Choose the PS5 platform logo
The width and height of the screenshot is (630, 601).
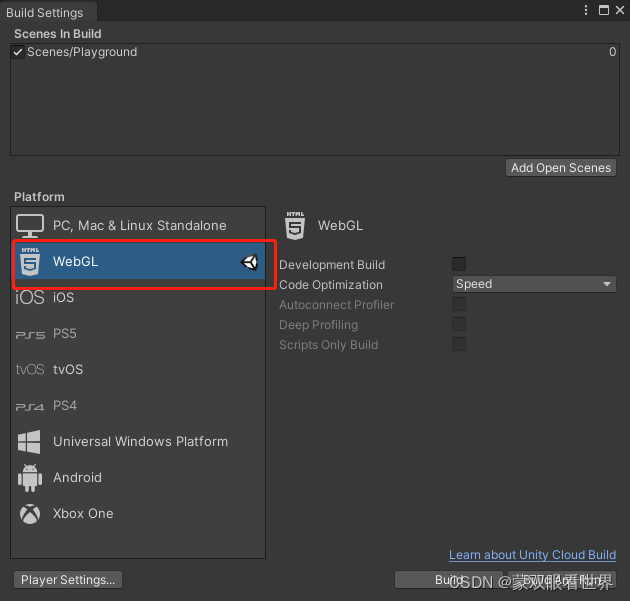coord(30,334)
